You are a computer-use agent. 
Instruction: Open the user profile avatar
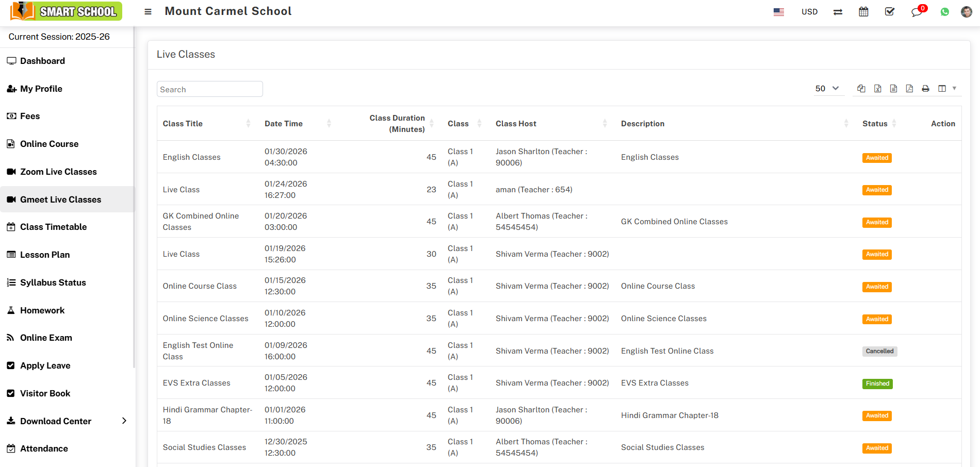(966, 12)
